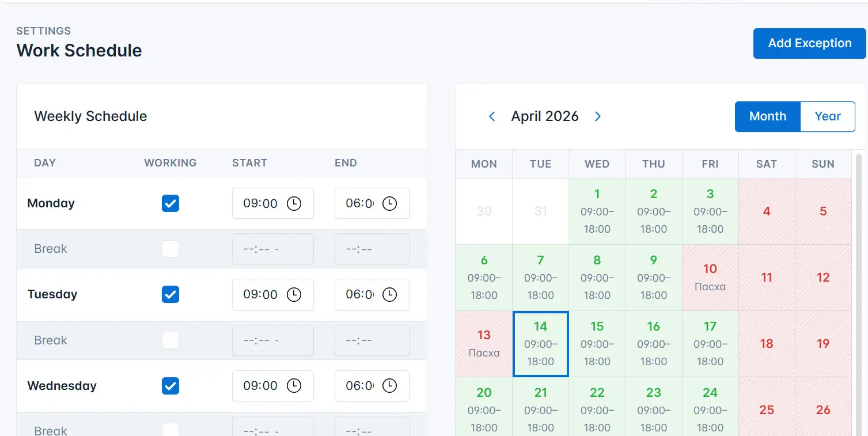Viewport: 868px width, 436px height.
Task: Click the Add Exception button
Action: 809,43
